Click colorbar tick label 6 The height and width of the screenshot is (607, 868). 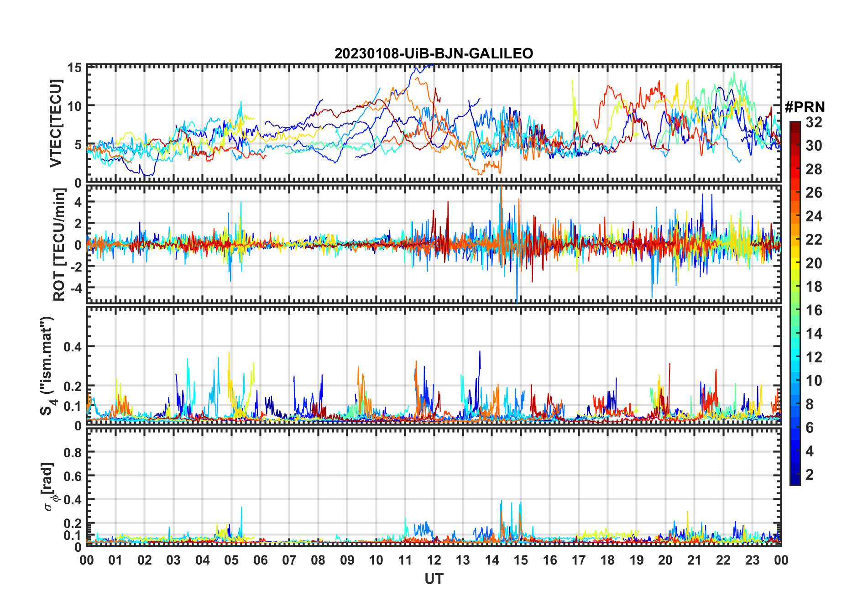point(810,428)
